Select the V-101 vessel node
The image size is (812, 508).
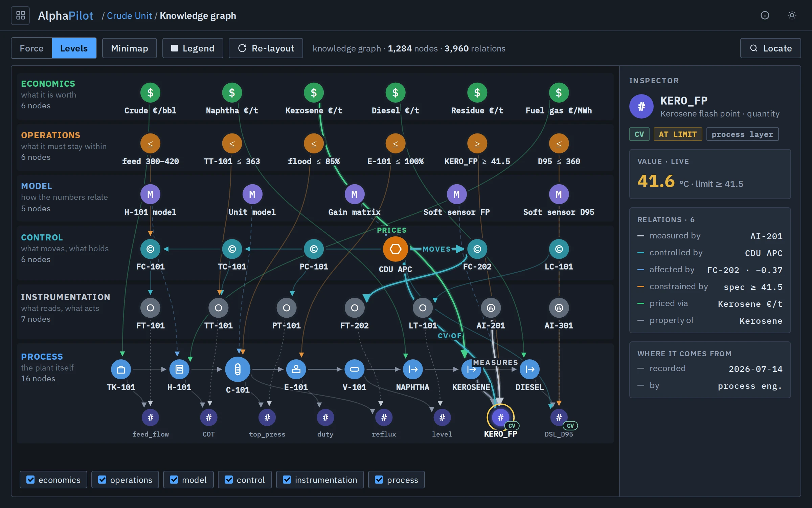click(x=354, y=369)
